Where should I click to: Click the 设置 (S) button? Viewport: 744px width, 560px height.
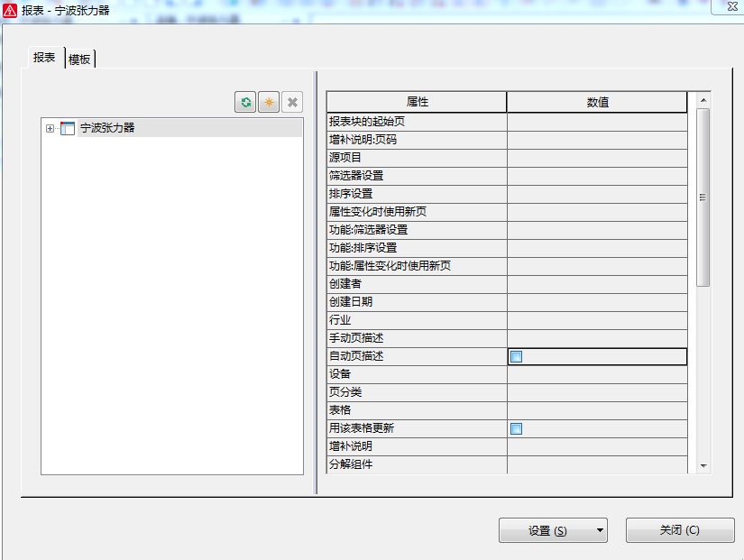tap(547, 530)
